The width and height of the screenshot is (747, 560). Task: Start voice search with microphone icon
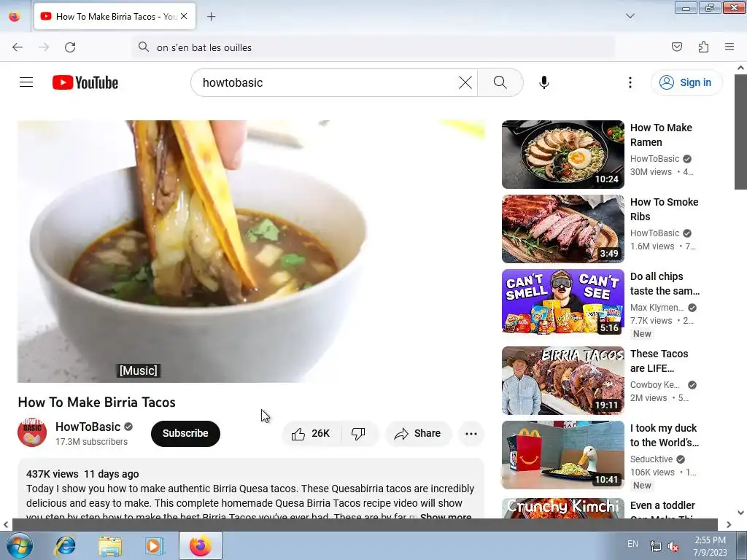coord(544,82)
